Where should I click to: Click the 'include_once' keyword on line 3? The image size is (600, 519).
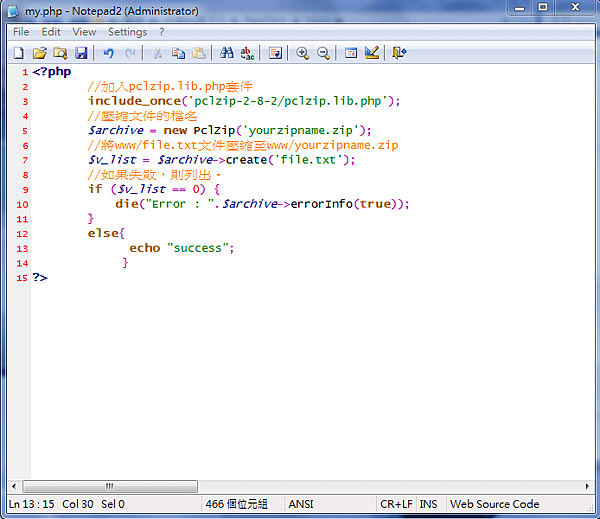pos(134,101)
